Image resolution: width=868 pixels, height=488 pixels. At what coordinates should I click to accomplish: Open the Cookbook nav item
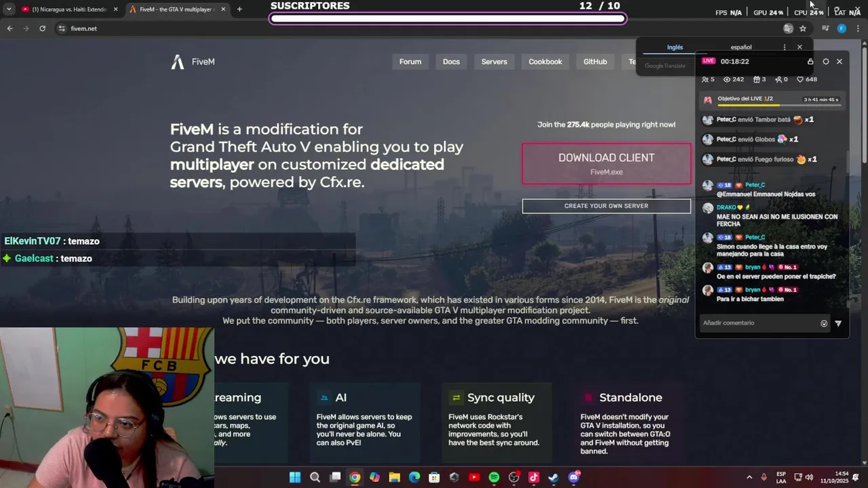[x=545, y=62]
